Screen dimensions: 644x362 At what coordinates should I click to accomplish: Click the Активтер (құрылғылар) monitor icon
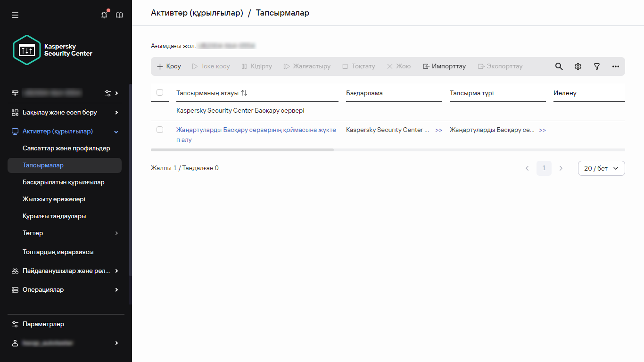pyautogui.click(x=15, y=132)
